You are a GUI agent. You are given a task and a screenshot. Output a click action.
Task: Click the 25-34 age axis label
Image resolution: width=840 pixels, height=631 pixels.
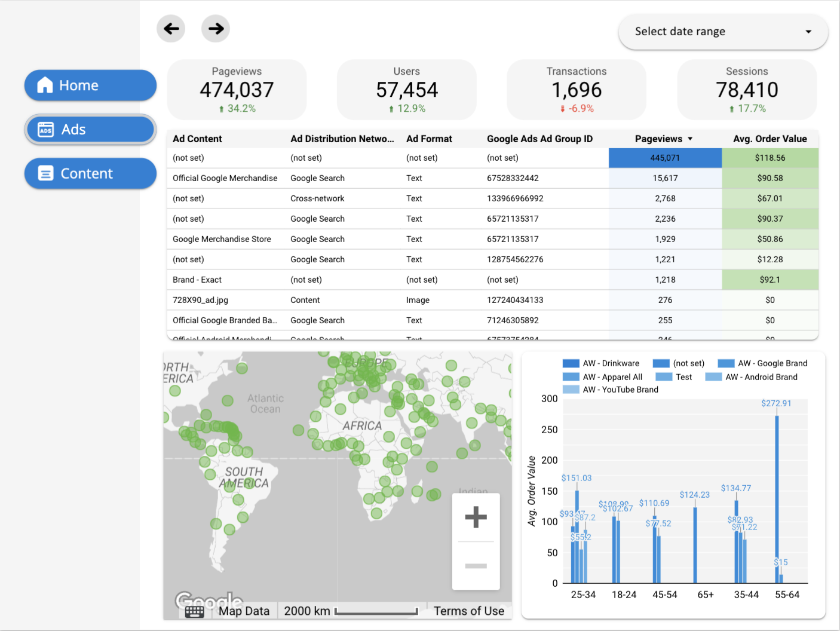(583, 595)
